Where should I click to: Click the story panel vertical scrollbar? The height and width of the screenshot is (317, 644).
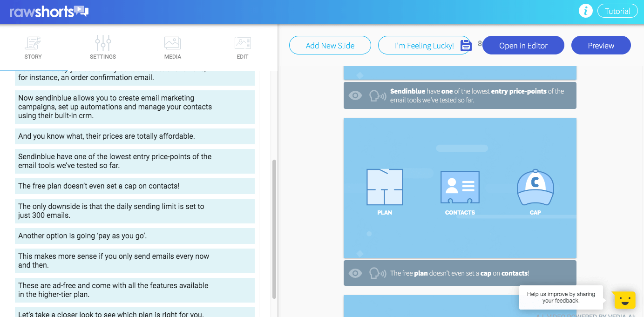click(x=274, y=229)
